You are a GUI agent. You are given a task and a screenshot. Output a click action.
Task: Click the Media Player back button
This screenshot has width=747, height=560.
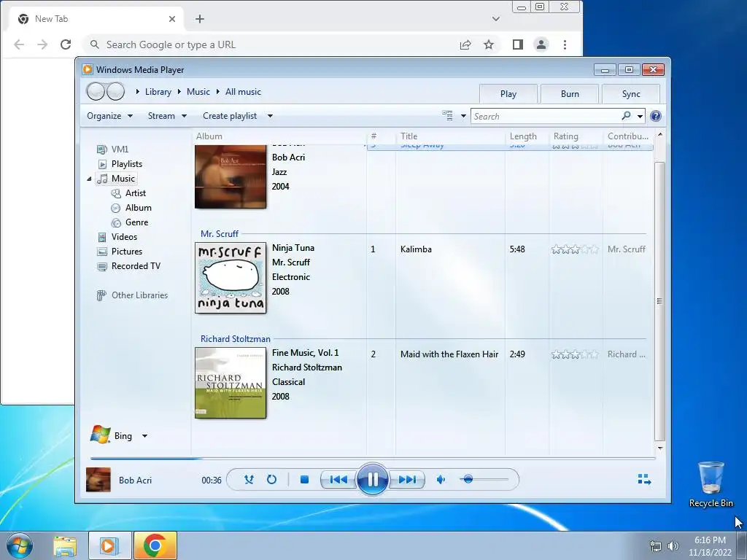[96, 91]
